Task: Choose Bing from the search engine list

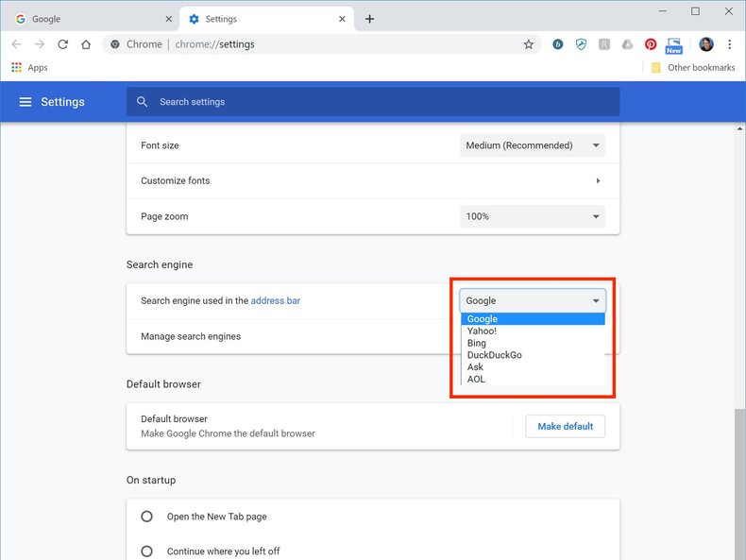Action: point(477,343)
